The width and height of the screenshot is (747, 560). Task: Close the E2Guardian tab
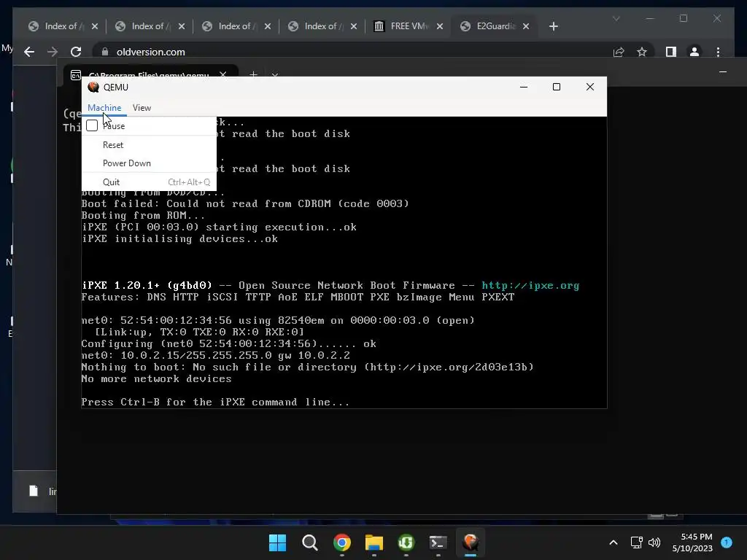[526, 26]
